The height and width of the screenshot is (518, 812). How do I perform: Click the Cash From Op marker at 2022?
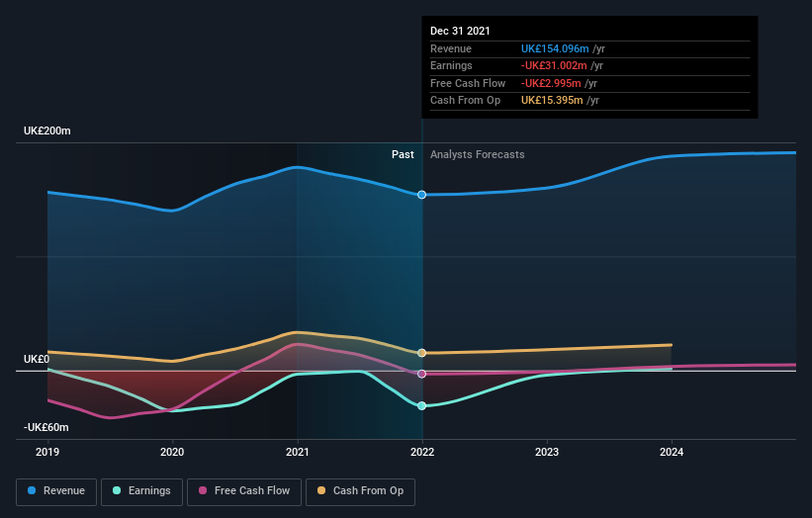click(x=422, y=353)
